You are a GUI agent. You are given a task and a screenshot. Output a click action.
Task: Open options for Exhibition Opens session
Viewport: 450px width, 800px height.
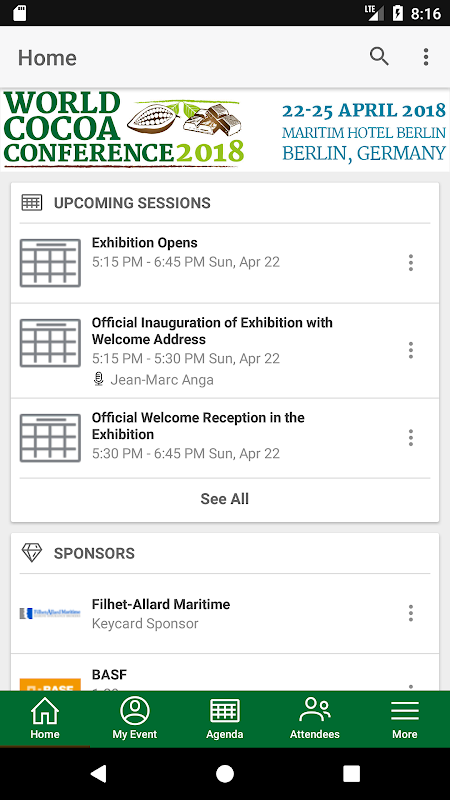[411, 263]
